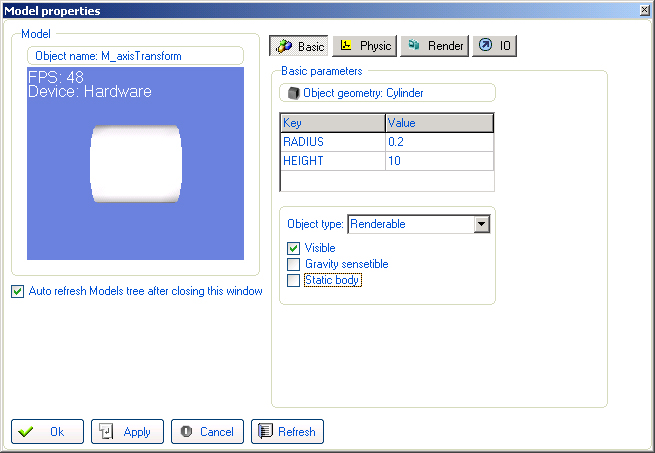Image resolution: width=655 pixels, height=453 pixels.
Task: Click the green checkmark Ok button
Action: tap(47, 431)
